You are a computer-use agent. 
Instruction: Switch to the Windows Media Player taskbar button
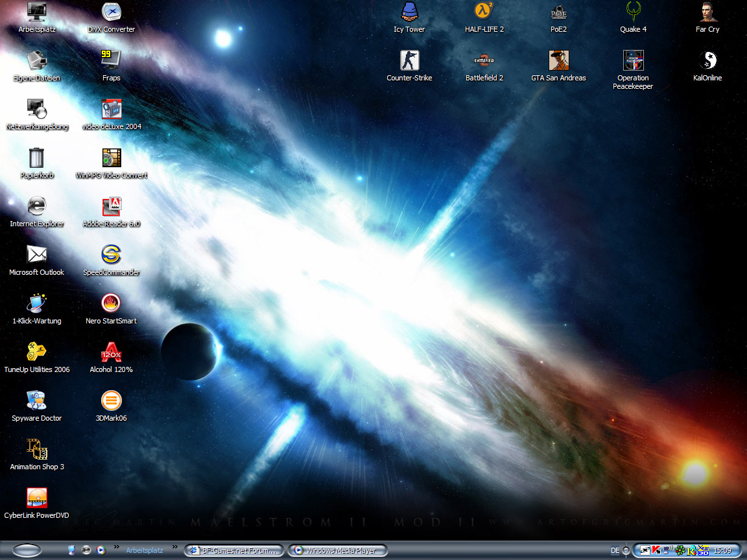coord(337,550)
